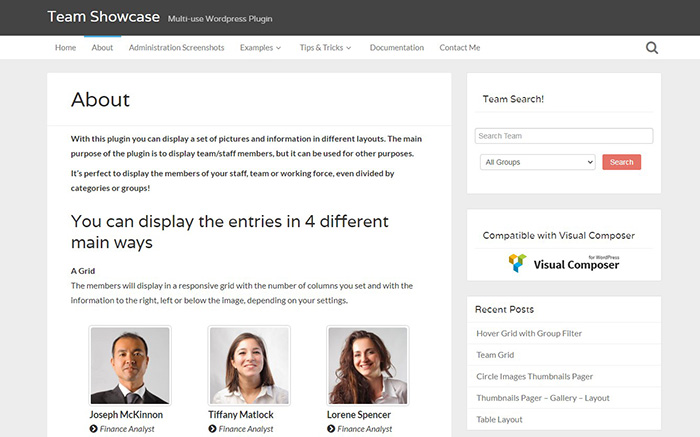The width and height of the screenshot is (700, 437).
Task: Click the Team Showcase site title
Action: [104, 17]
